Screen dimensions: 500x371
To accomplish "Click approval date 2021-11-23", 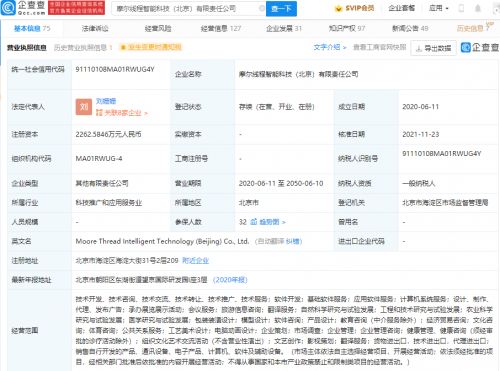I will [x=420, y=134].
